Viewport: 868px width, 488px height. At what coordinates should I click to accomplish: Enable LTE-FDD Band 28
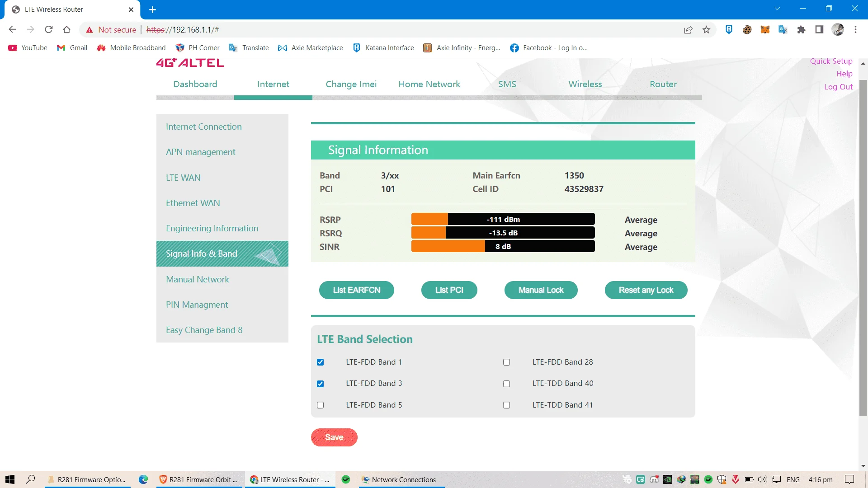tap(507, 362)
